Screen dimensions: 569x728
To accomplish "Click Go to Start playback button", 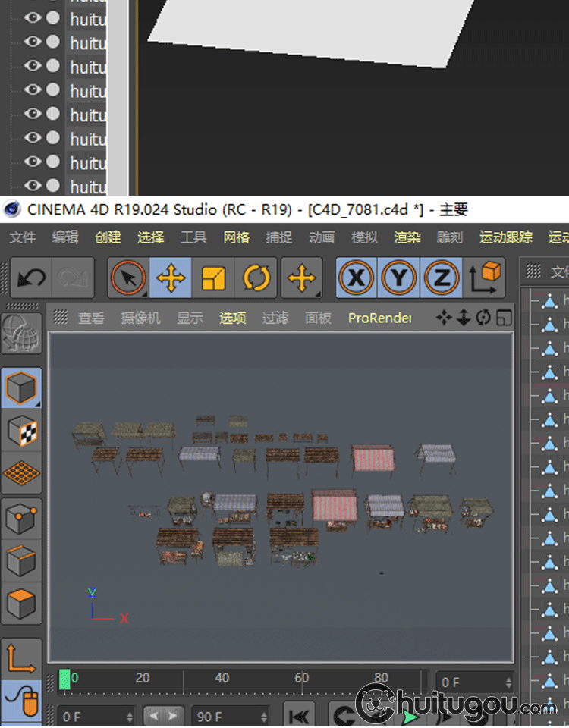I will (299, 716).
